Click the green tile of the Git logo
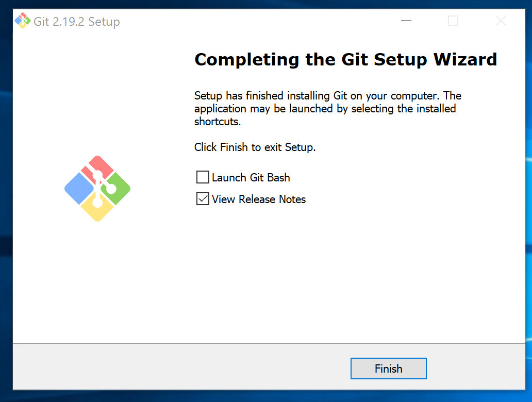This screenshot has width=532, height=402. click(x=117, y=189)
